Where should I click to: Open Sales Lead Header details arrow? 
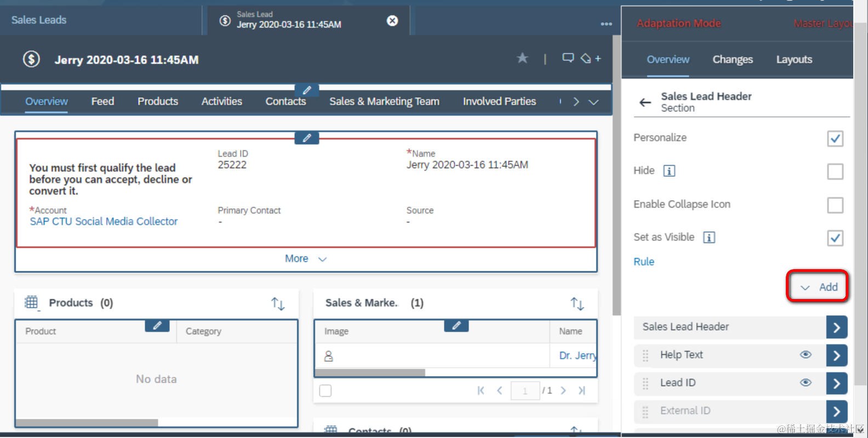pyautogui.click(x=837, y=327)
